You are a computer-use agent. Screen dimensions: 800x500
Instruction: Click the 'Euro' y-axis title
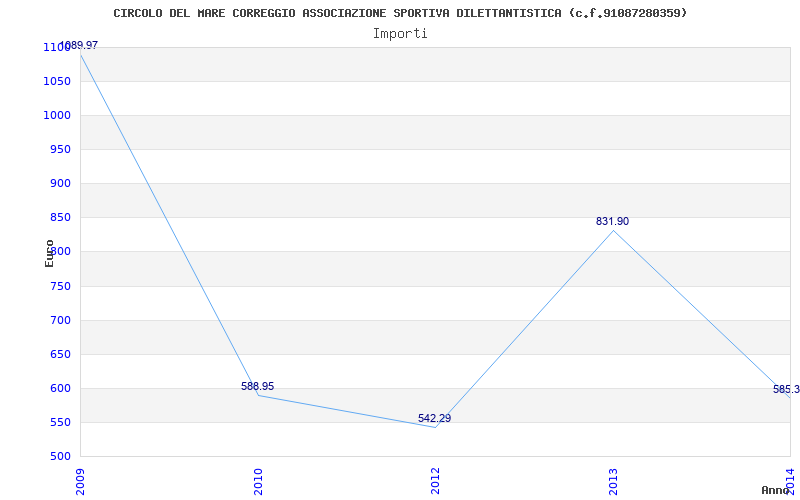point(49,254)
